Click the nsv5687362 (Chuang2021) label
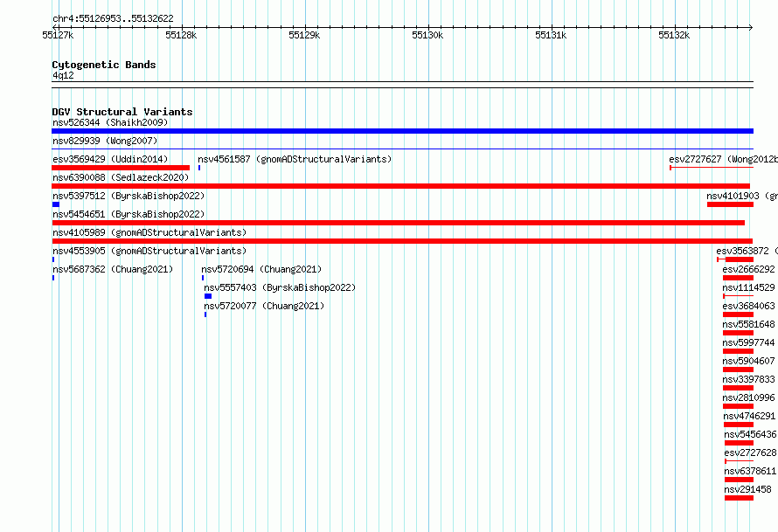The height and width of the screenshot is (532, 778). pyautogui.click(x=113, y=269)
